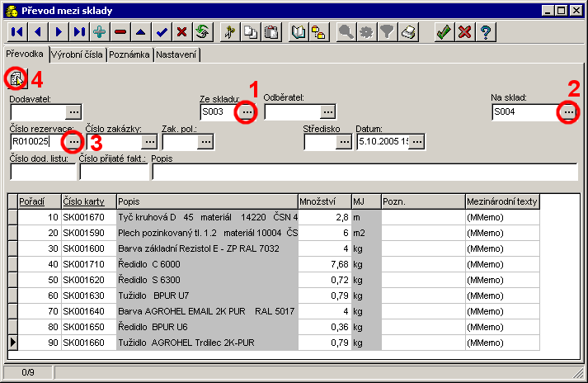Open the Číslo rezervace lookup button
Viewport: 588px width, 383px height.
click(x=73, y=142)
